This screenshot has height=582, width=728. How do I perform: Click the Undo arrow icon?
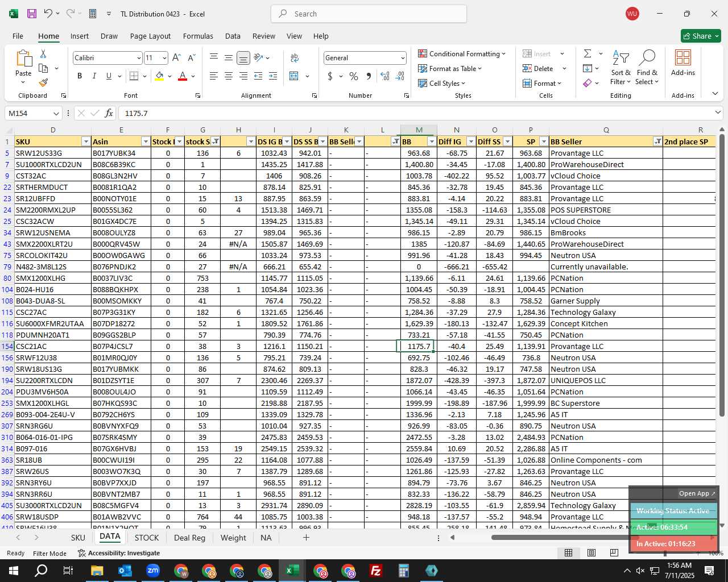pyautogui.click(x=48, y=14)
